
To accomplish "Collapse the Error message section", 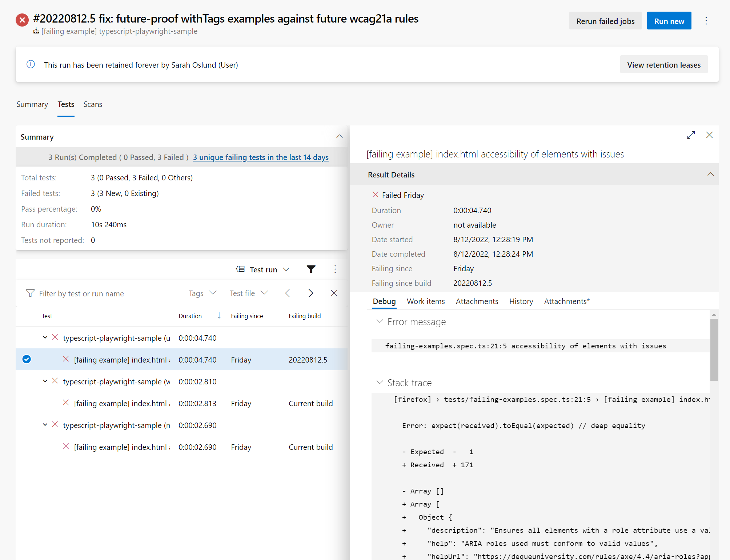I will pos(380,321).
